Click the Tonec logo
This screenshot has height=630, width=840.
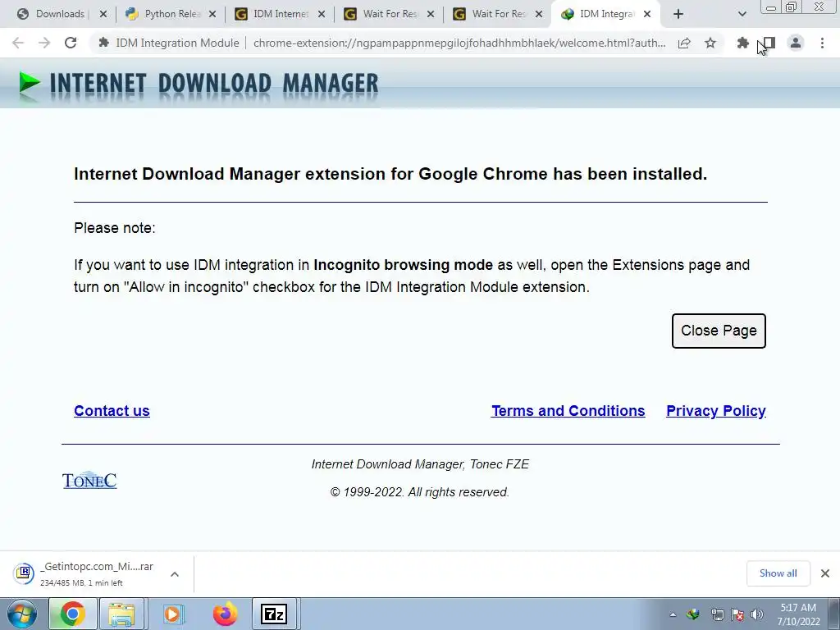pyautogui.click(x=89, y=481)
